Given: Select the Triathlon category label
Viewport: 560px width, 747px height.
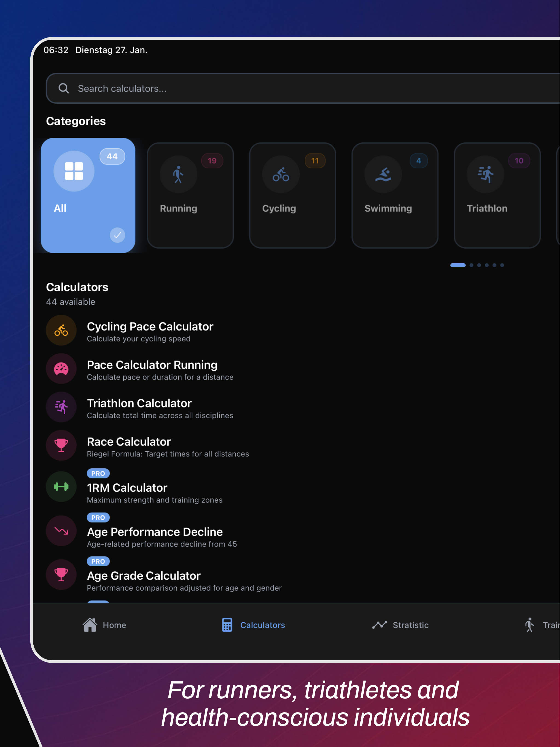Looking at the screenshot, I should (487, 208).
